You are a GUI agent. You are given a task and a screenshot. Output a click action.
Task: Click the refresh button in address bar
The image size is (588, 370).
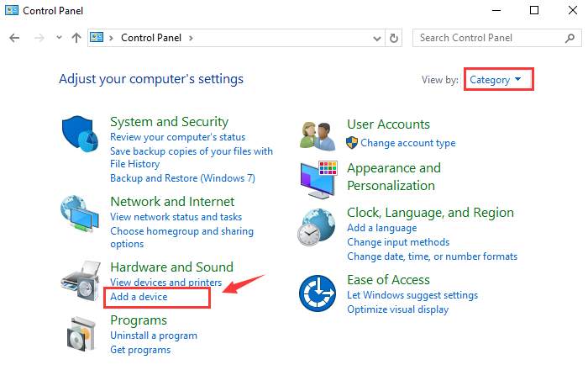(x=394, y=38)
